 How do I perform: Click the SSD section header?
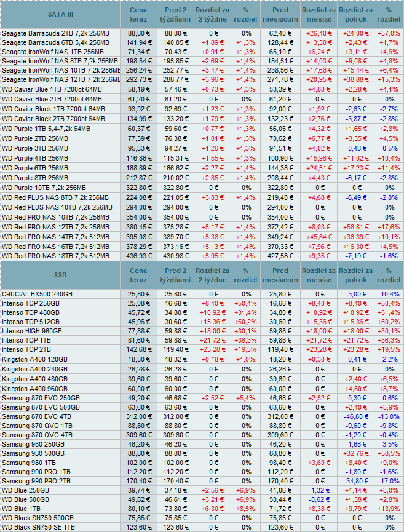click(60, 275)
